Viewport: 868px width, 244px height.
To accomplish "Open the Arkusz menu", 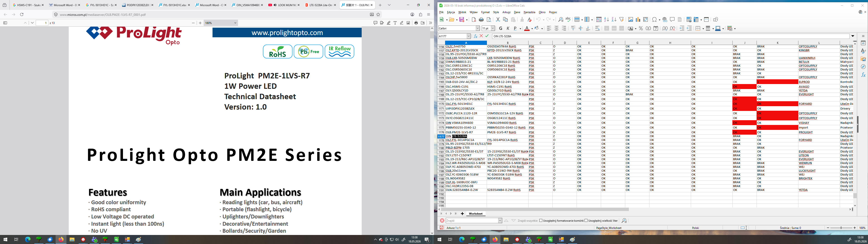I will 506,12.
